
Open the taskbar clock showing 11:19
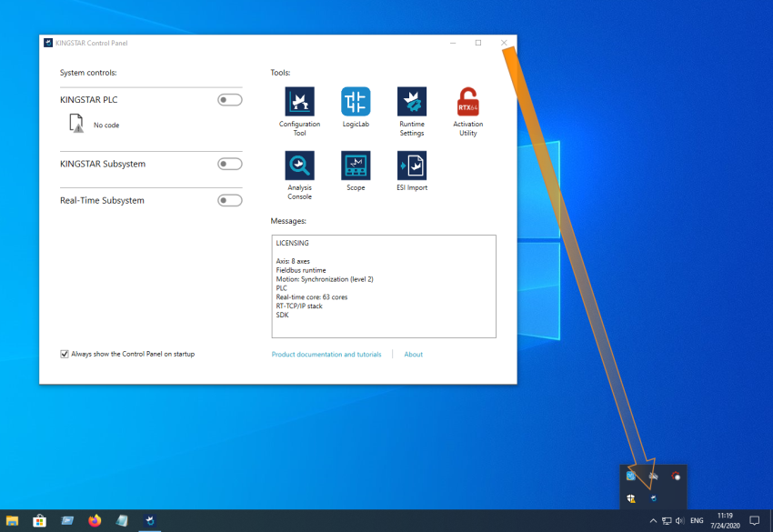(x=725, y=521)
